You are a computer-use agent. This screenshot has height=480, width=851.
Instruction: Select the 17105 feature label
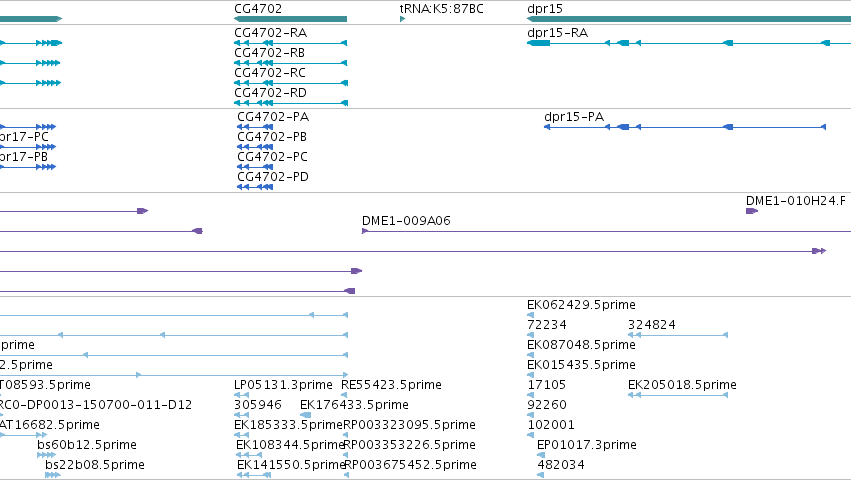[x=547, y=385]
